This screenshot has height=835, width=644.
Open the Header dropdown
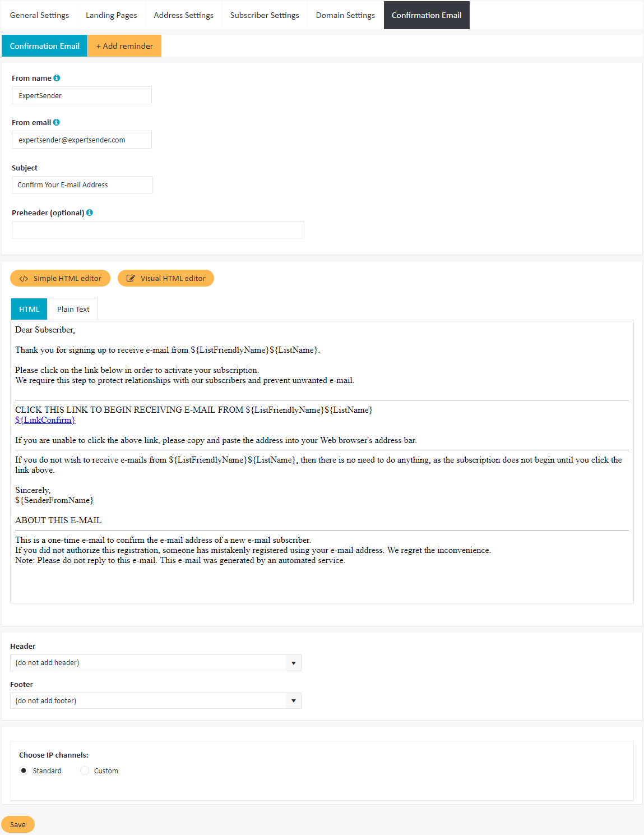[156, 663]
